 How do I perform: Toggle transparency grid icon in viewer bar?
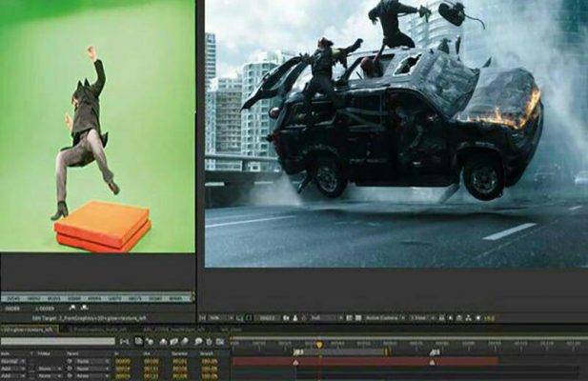point(357,318)
